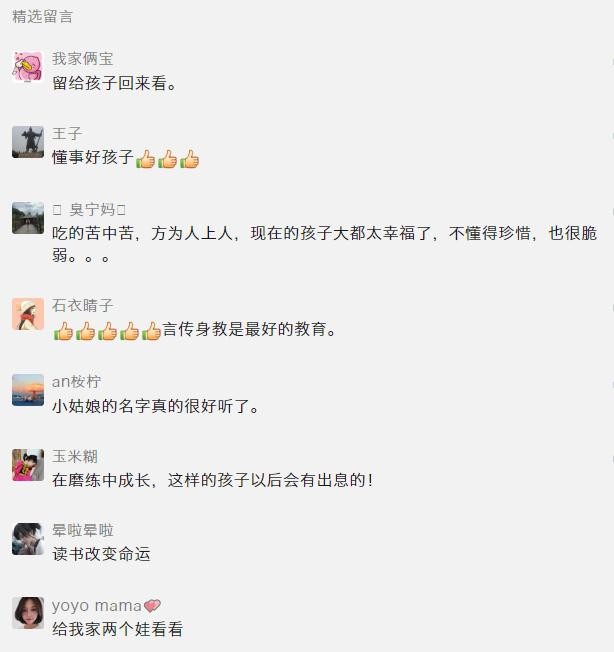614x652 pixels.
Task: Select the username an桉柠
Action: point(76,382)
